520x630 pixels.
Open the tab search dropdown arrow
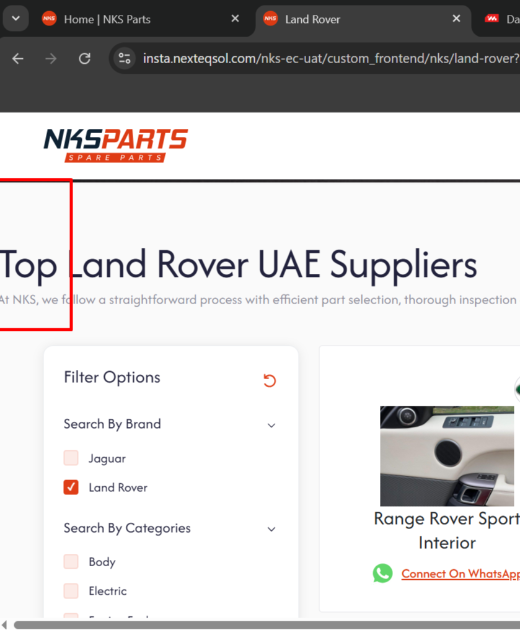pyautogui.click(x=16, y=18)
